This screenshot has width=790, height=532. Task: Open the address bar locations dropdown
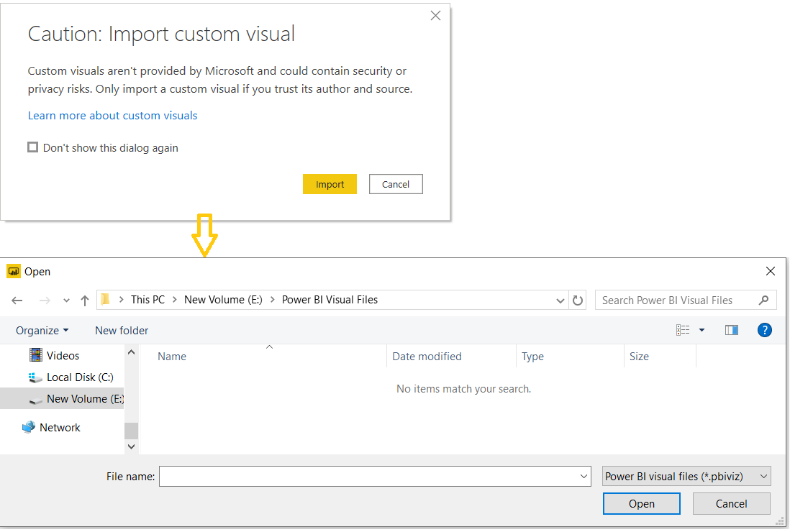(560, 300)
